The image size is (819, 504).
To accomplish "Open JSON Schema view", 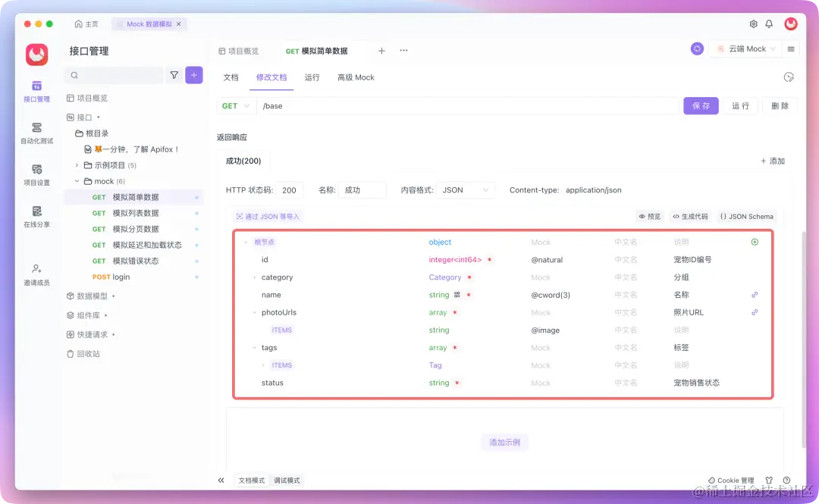I will [746, 216].
